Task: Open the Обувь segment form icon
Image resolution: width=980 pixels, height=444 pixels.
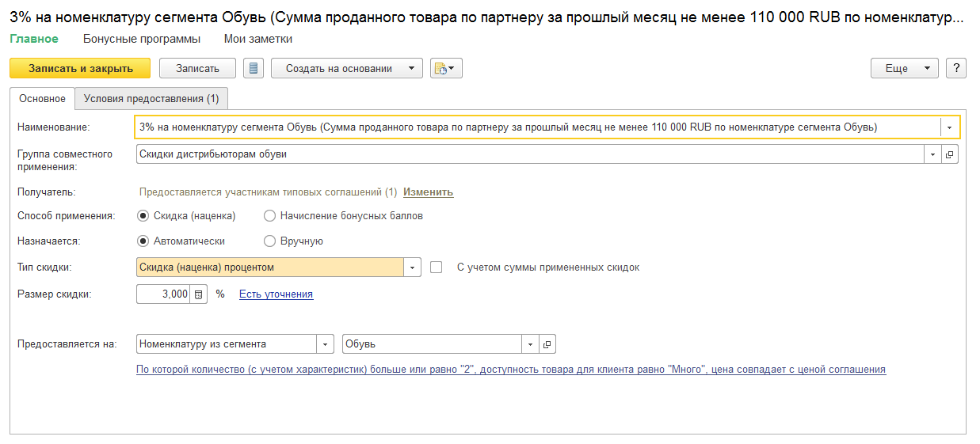Action: tap(547, 344)
